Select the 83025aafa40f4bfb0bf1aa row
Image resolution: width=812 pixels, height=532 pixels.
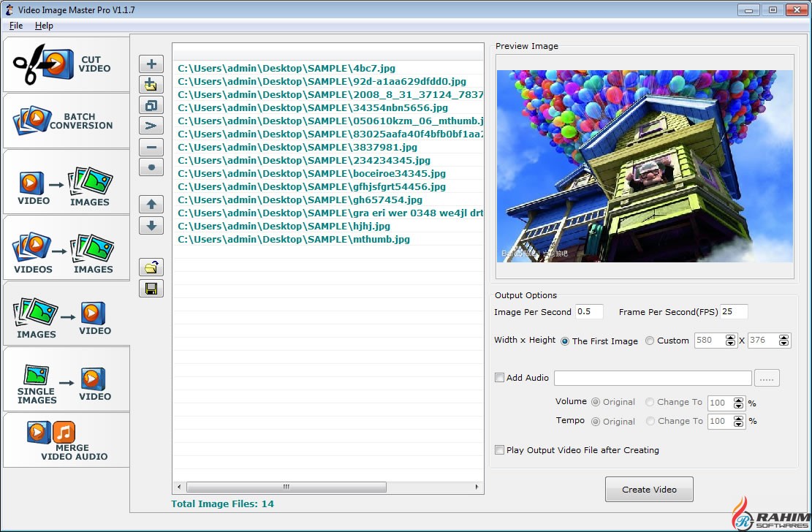328,134
